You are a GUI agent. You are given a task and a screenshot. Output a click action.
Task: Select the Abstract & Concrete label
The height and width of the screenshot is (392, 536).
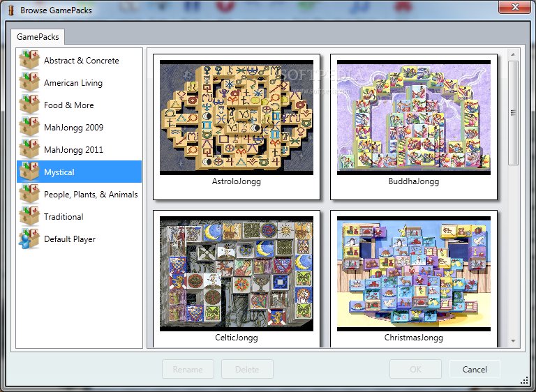point(82,61)
